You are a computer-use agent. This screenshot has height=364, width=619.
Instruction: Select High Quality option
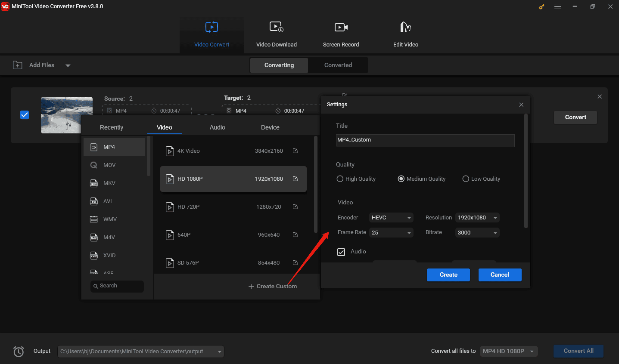coord(356,179)
